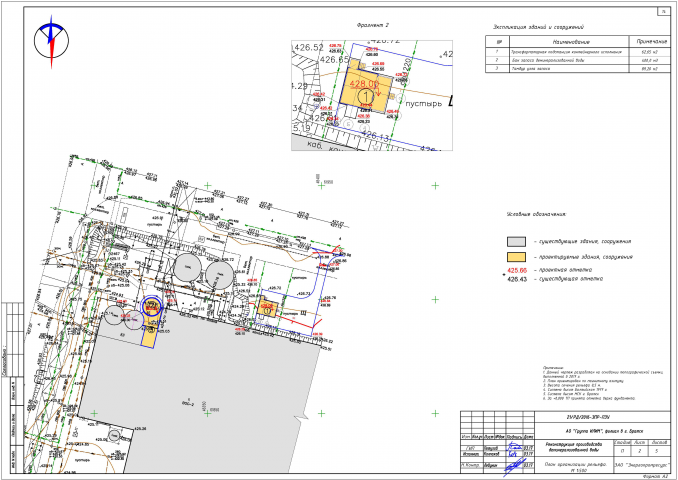Click the red 425.66 legend elevation sample
Image resolution: width=678 pixels, height=480 pixels.
click(517, 270)
